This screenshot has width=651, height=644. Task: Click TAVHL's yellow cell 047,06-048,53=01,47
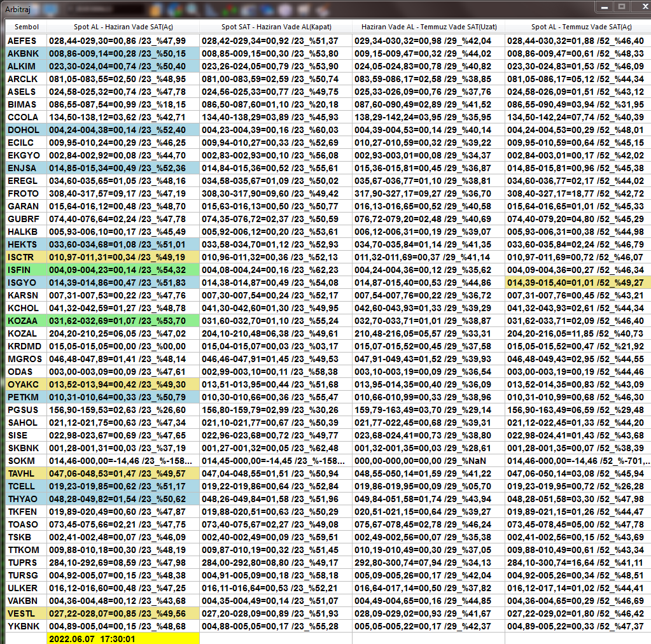click(123, 473)
